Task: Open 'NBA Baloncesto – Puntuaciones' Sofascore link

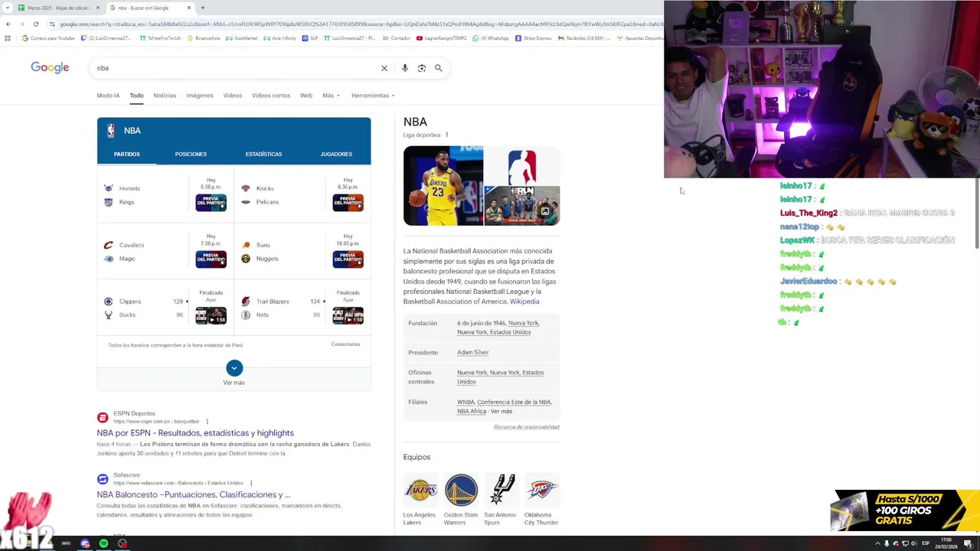Action: 194,494
